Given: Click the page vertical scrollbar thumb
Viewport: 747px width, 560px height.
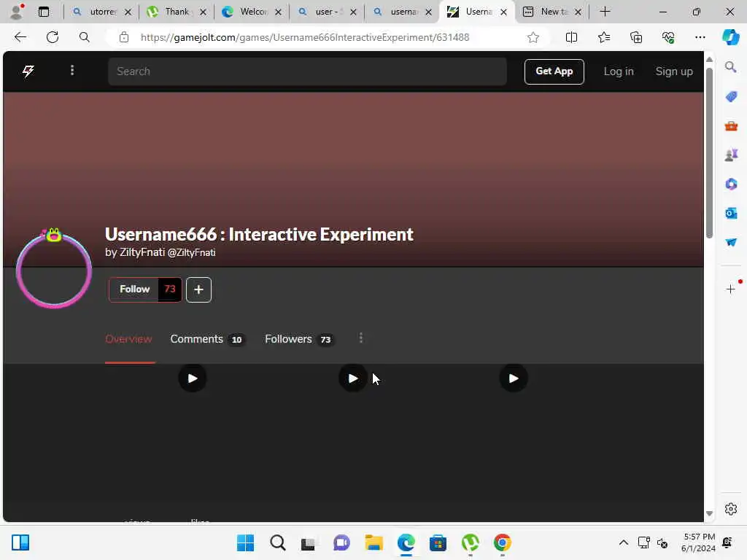Looking at the screenshot, I should (709, 153).
